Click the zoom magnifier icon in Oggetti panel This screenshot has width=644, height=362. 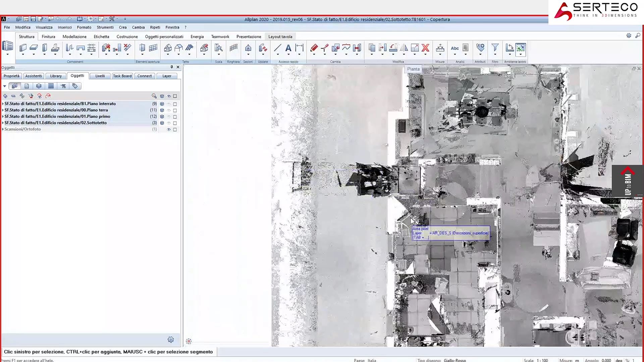point(154,96)
